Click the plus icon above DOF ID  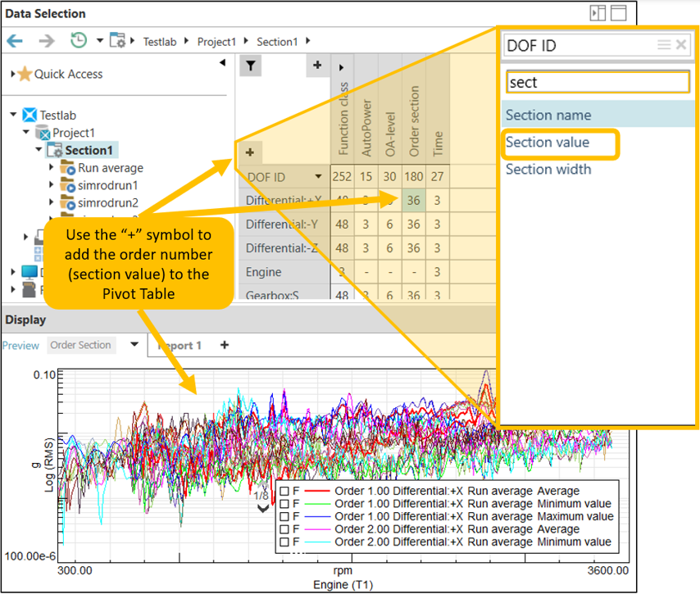click(x=250, y=152)
